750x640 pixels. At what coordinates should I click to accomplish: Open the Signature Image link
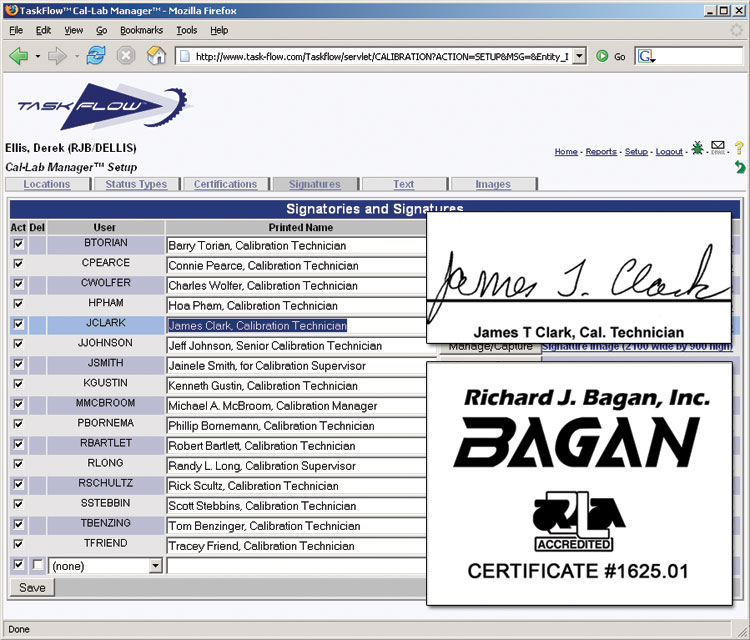(637, 347)
